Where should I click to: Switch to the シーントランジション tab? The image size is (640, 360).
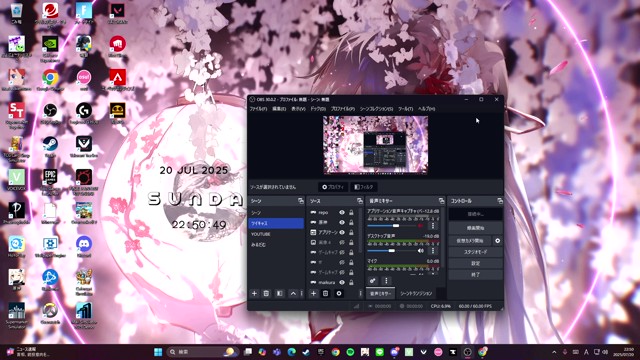pos(416,293)
